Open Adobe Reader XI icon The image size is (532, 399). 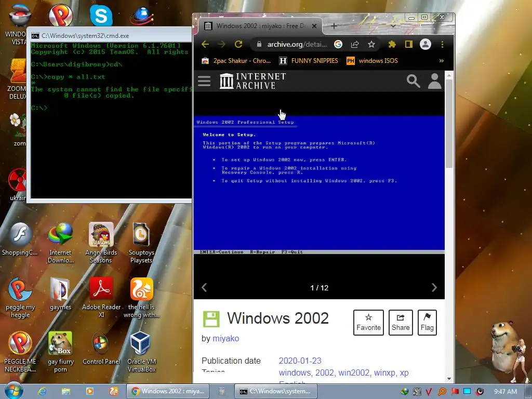coord(101,298)
